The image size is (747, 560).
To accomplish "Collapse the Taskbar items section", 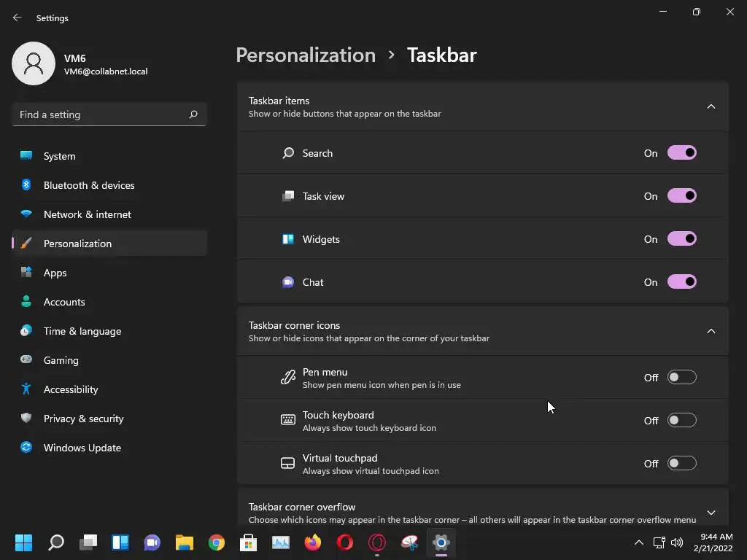I will tap(711, 107).
